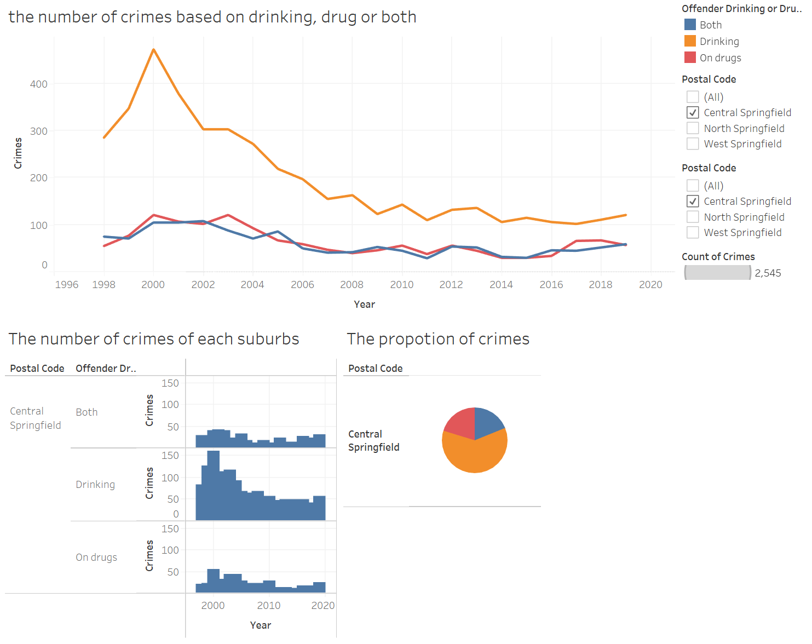Click the Offender Dr.. column header
The width and height of the screenshot is (812, 644).
tap(106, 369)
